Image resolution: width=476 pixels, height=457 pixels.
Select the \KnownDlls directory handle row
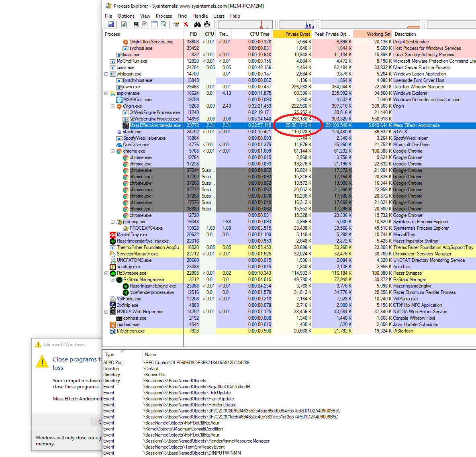pos(289,375)
